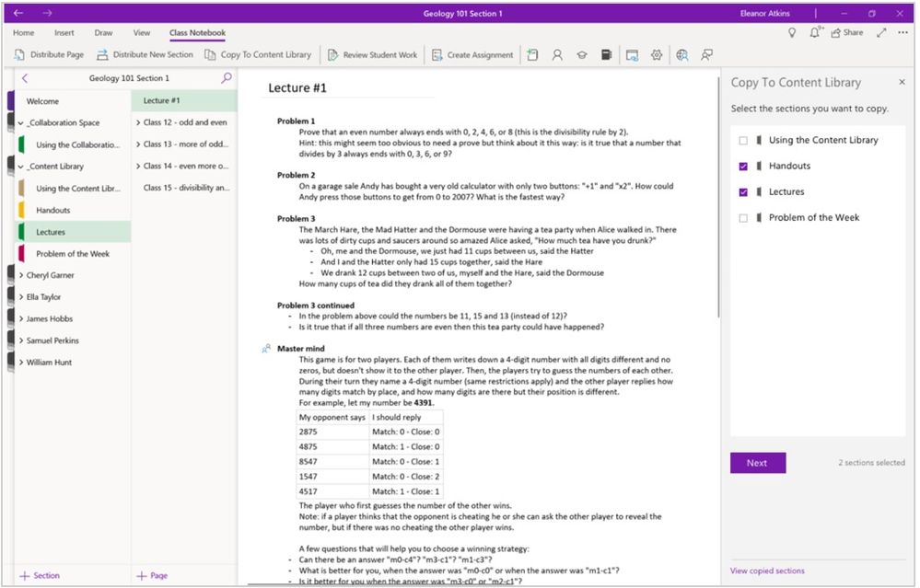The width and height of the screenshot is (920, 588).
Task: Close the Copy To Content Library pane
Action: tap(902, 82)
